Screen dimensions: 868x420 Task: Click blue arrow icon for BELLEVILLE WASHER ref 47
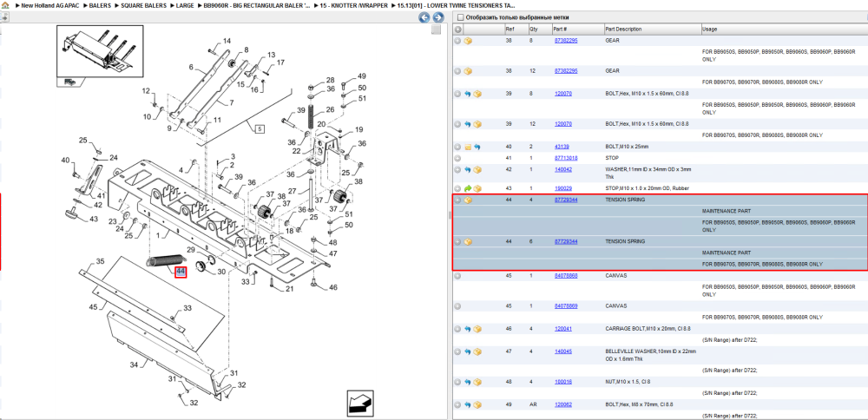click(x=468, y=351)
